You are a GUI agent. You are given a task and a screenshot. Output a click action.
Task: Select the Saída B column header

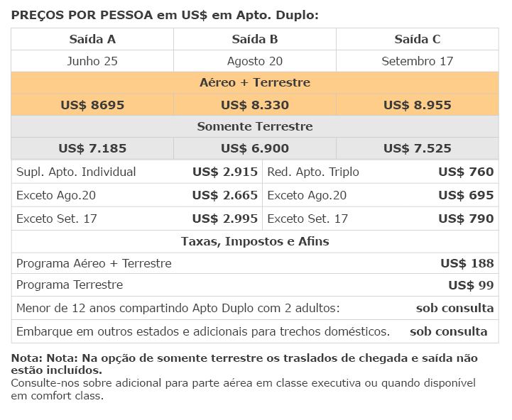(x=255, y=39)
